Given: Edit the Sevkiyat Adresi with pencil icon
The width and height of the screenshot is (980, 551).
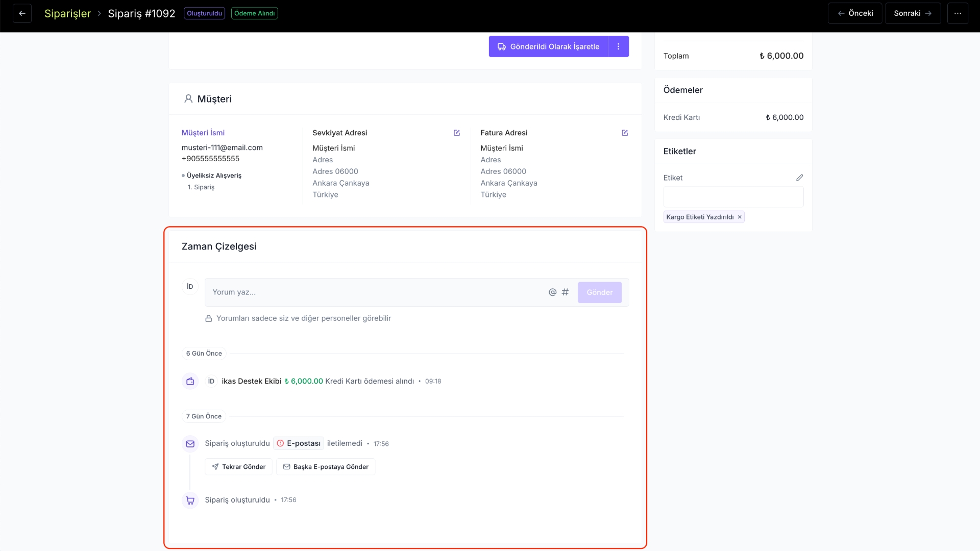Looking at the screenshot, I should (457, 133).
